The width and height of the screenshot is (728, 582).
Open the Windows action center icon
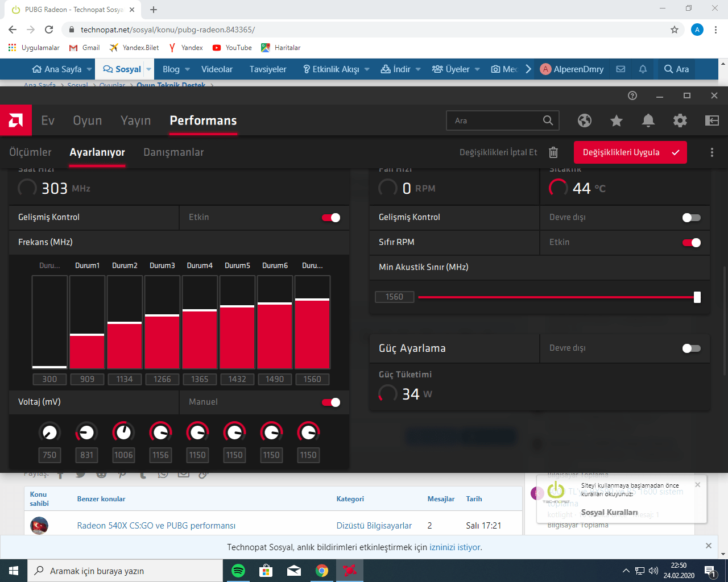[710, 571]
